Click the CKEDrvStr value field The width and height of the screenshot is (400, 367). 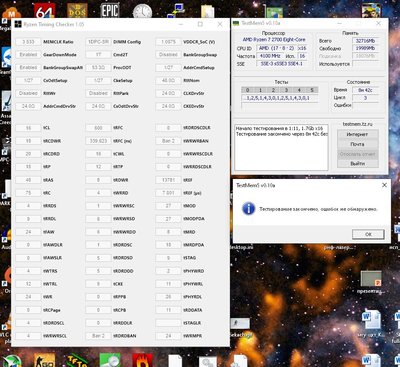pos(168,106)
